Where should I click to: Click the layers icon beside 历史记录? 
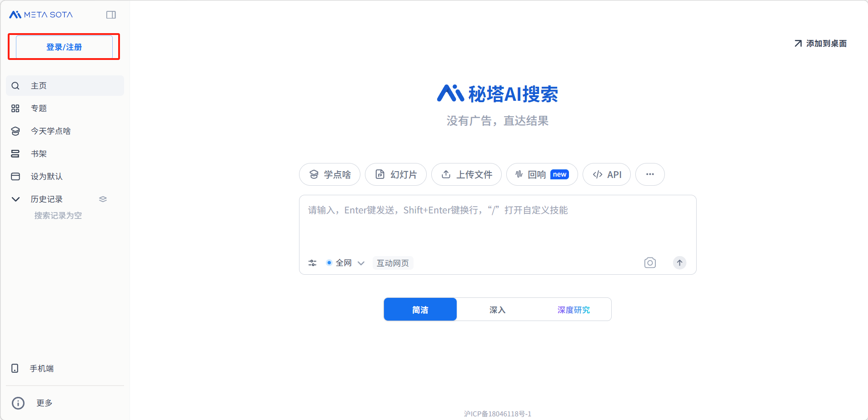tap(103, 199)
